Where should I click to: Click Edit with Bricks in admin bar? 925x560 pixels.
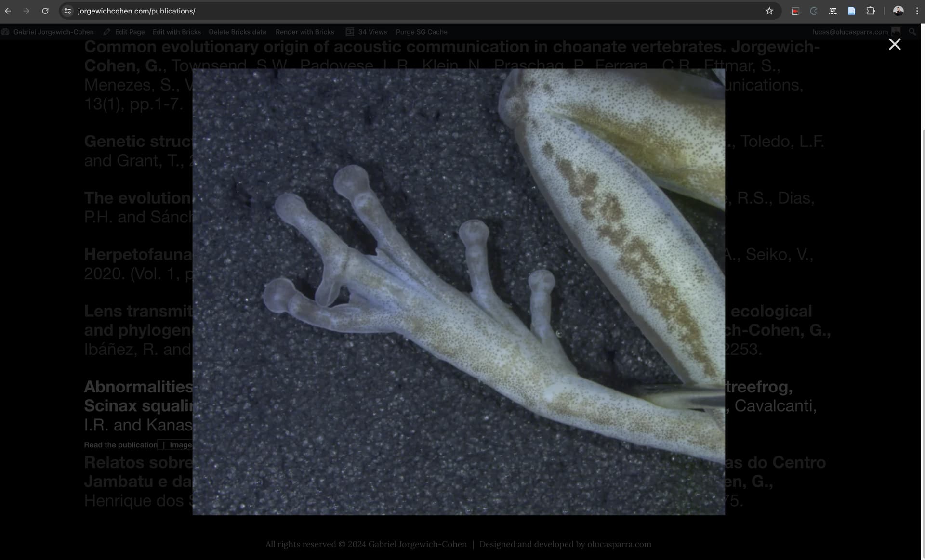coord(177,32)
